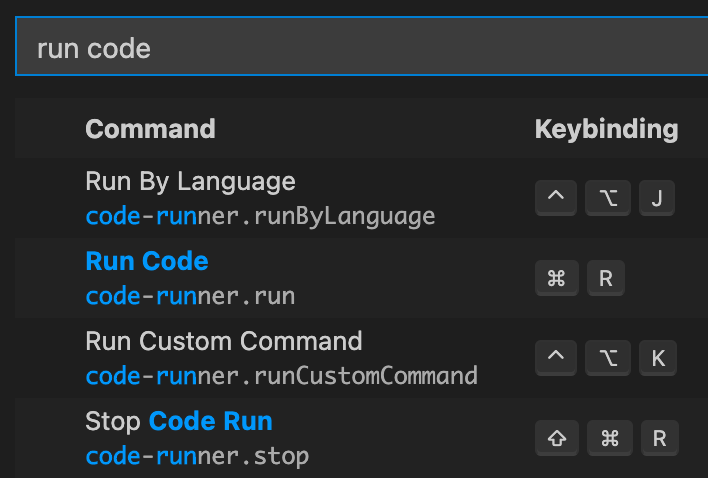Select the Stop Code Run command title
The height and width of the screenshot is (478, 708).
[179, 421]
